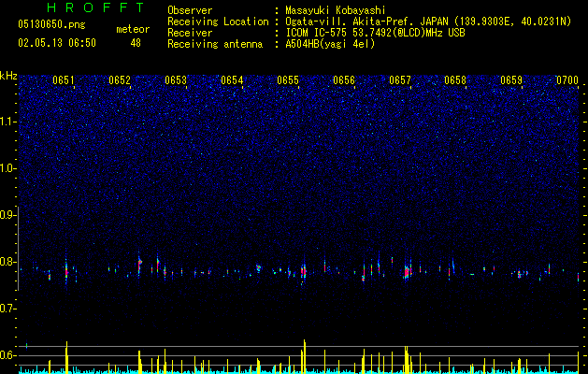Screen dimensions: 588x374
Task: Click the date stamp 02.05.13 06:50
Action: click(57, 43)
